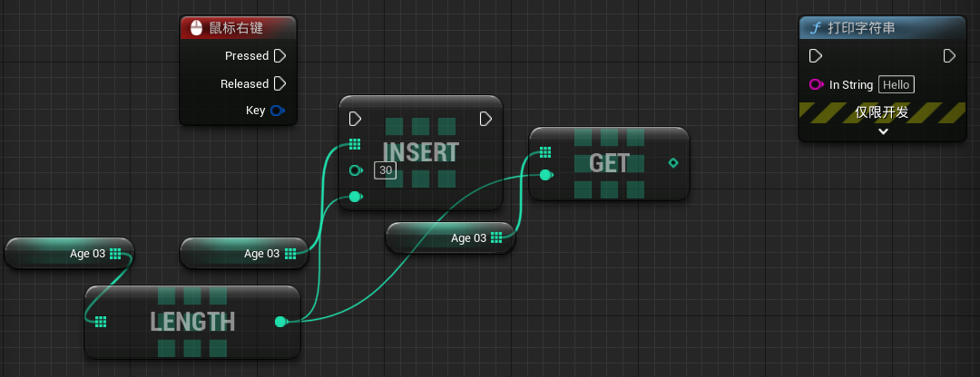This screenshot has width=980, height=377.
Task: Click the INSERT node output execution pin
Action: (485, 119)
